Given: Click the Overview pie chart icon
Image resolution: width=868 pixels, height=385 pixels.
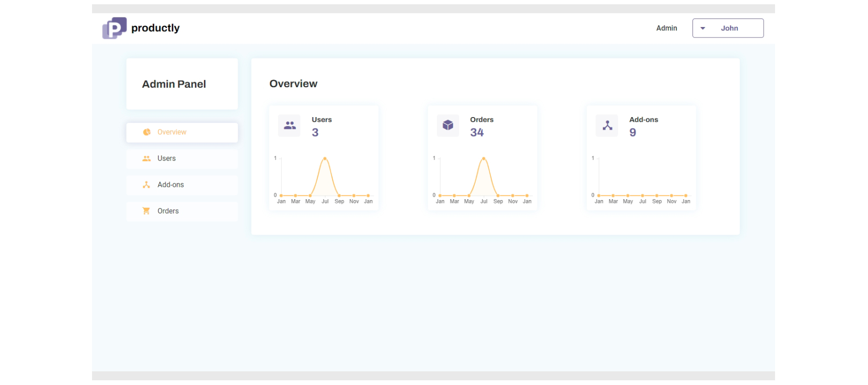Looking at the screenshot, I should (147, 132).
